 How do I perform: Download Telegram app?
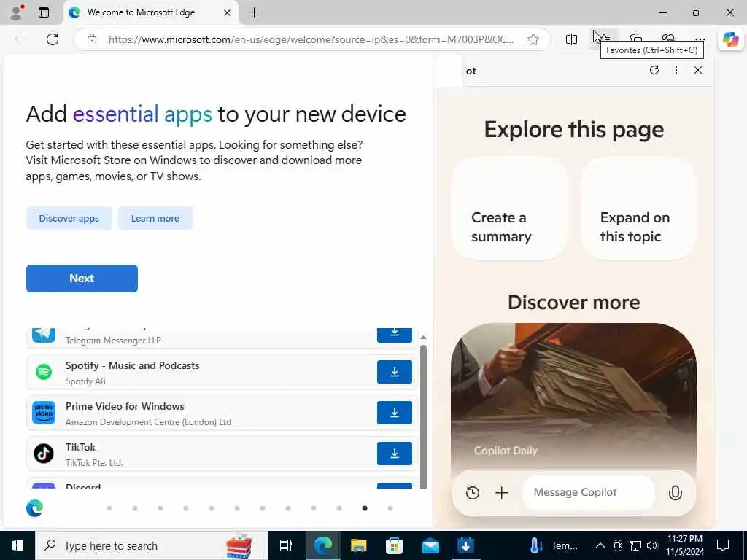[x=395, y=335]
